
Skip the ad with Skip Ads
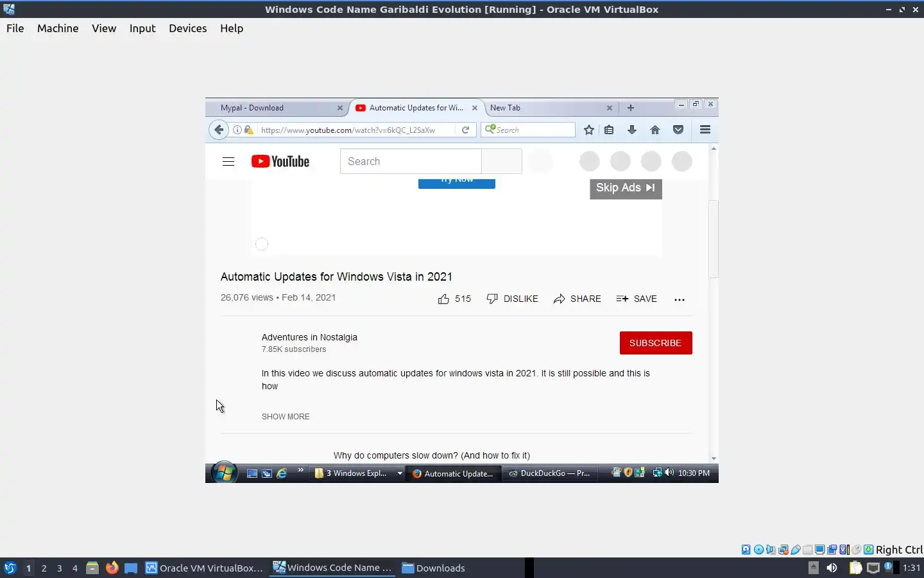click(x=626, y=188)
